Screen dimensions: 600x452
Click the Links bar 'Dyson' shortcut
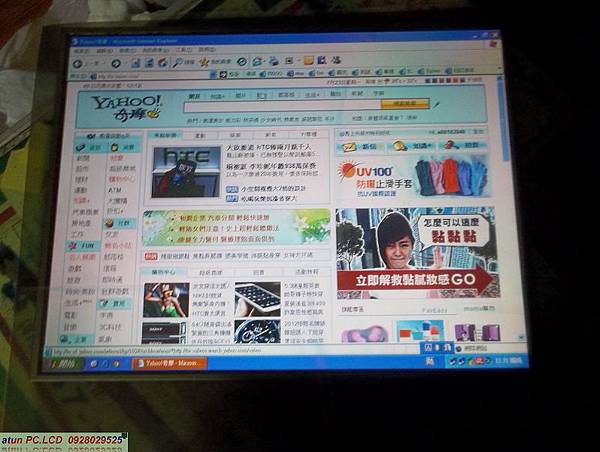[x=430, y=71]
